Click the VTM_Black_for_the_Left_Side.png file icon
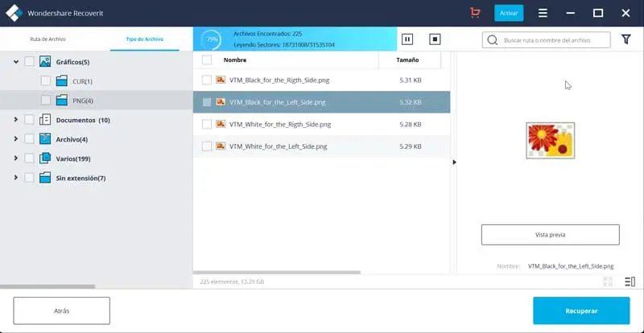 tap(221, 102)
